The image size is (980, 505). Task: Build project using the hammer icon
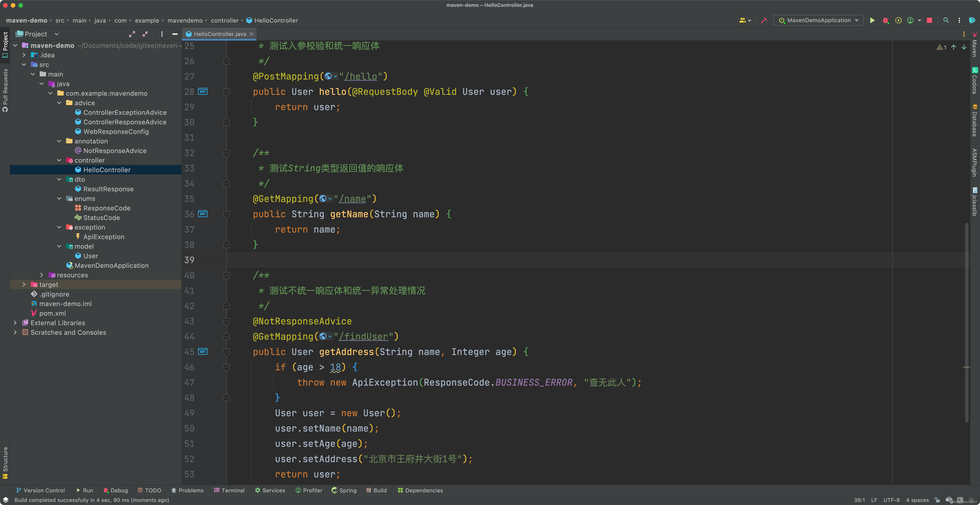point(764,20)
